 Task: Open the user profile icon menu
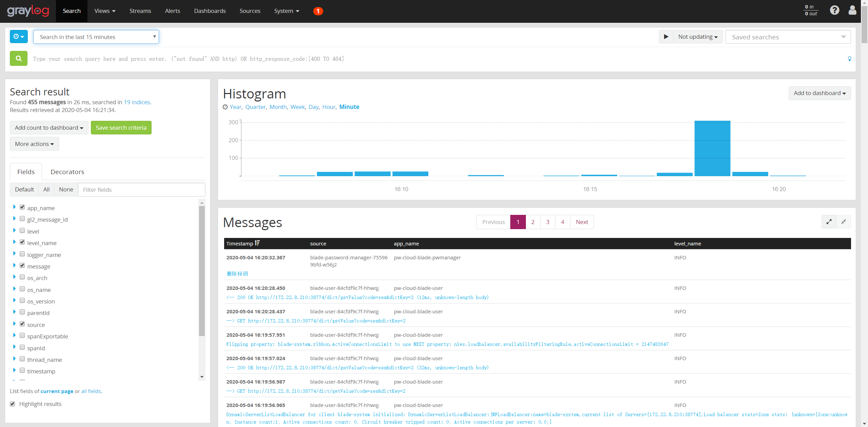tap(852, 11)
